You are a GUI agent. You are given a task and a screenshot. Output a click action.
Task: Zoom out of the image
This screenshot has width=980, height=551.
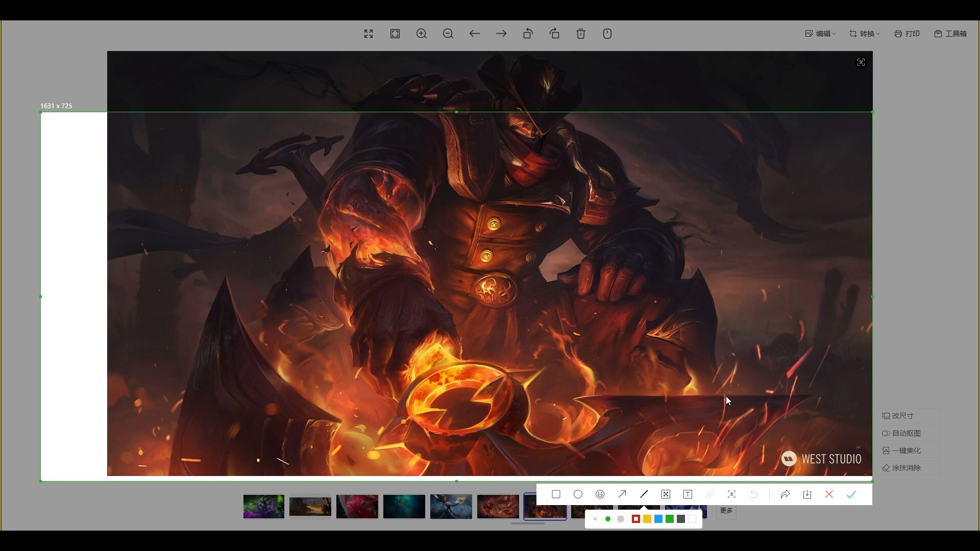[448, 34]
